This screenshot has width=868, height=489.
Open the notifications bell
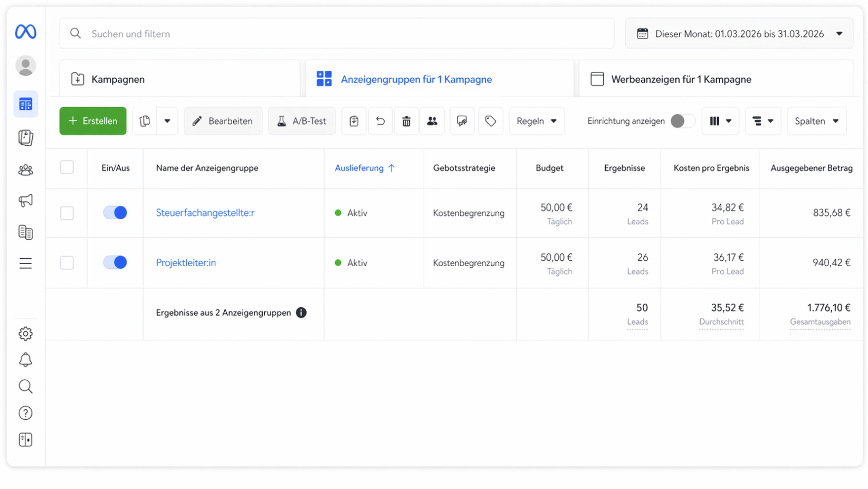pyautogui.click(x=25, y=360)
